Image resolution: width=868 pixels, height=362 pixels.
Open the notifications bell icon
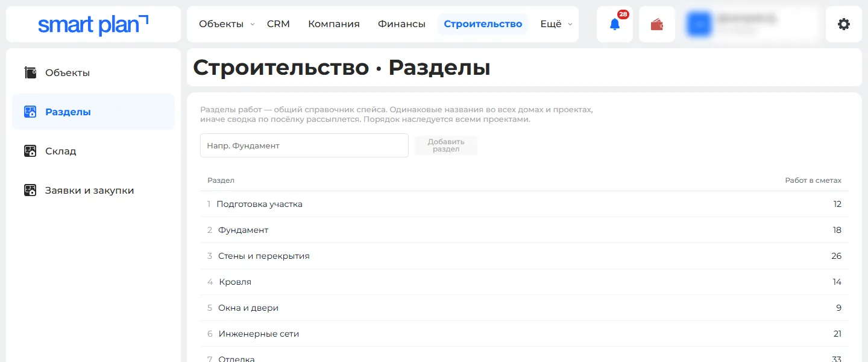(x=614, y=25)
